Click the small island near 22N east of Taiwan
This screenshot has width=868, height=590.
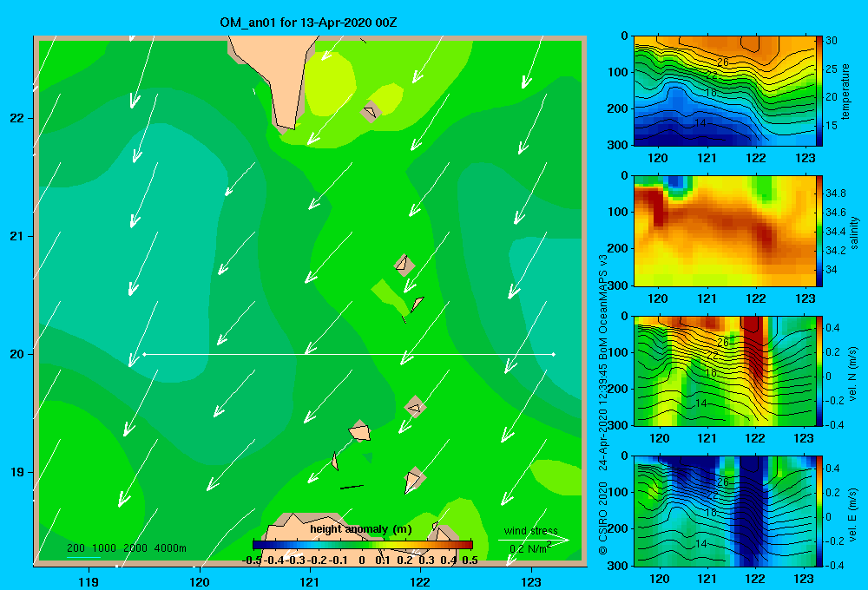coord(370,112)
